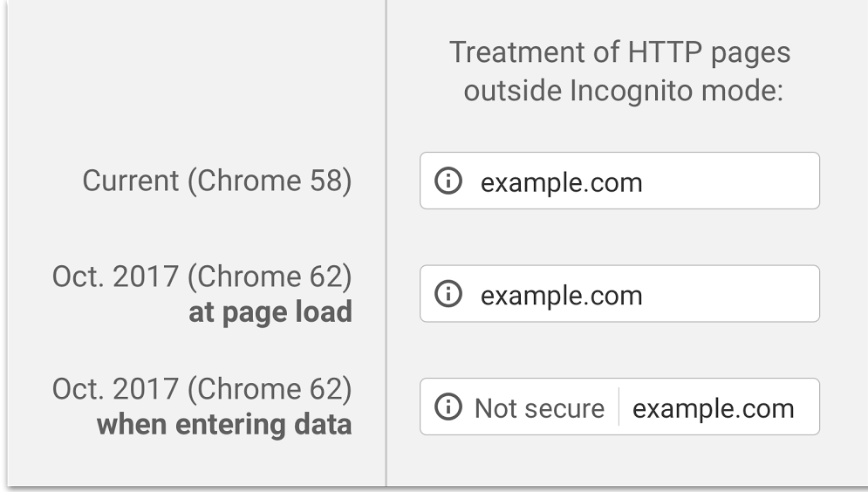Click the bold 'at page load' text

point(270,312)
